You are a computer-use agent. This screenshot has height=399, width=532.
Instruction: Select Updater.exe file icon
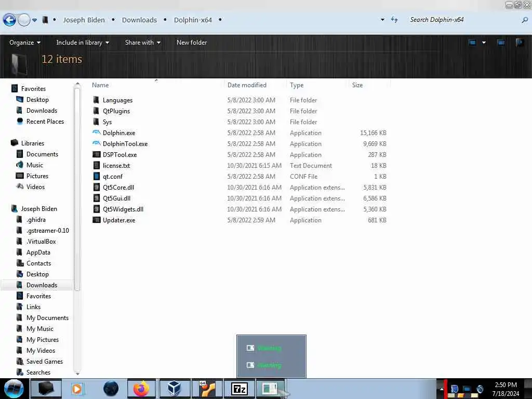(x=97, y=220)
